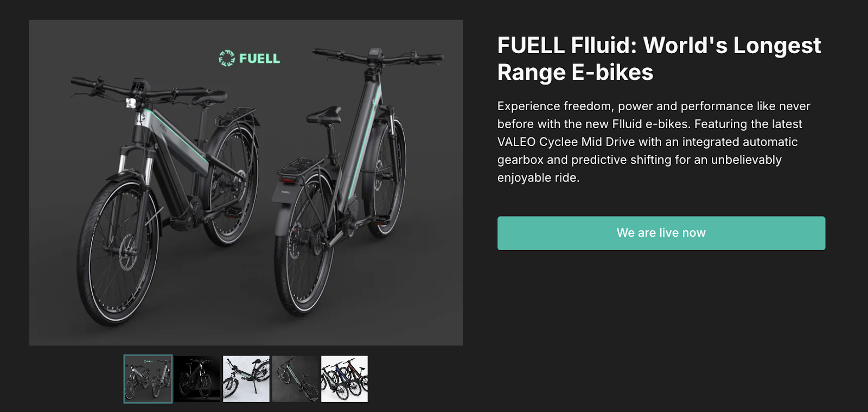Click the left bike's front wheel
The image size is (868, 412).
118,252
